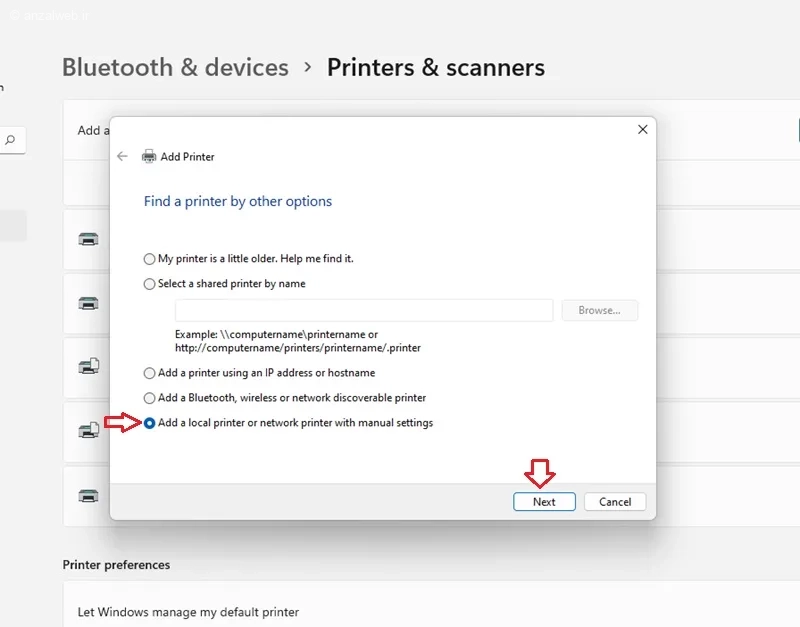Click the shared printer name text field
This screenshot has height=627, width=800.
tap(364, 310)
